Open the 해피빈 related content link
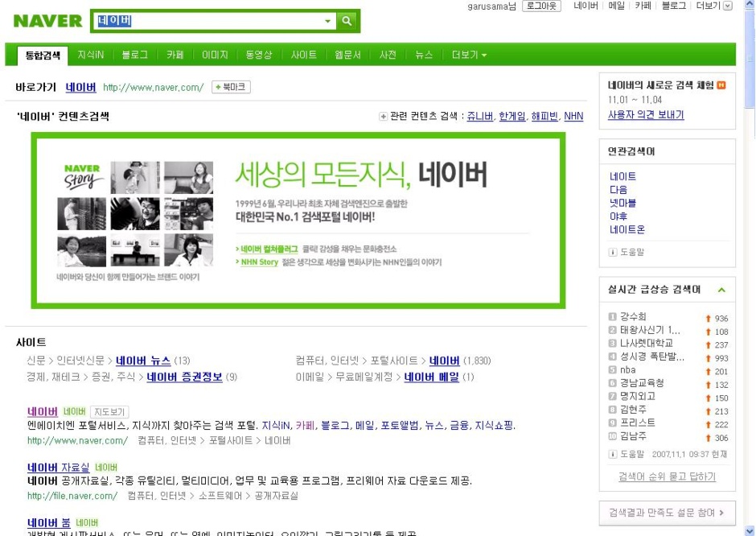Screen dimensions: 756x536 pos(544,116)
